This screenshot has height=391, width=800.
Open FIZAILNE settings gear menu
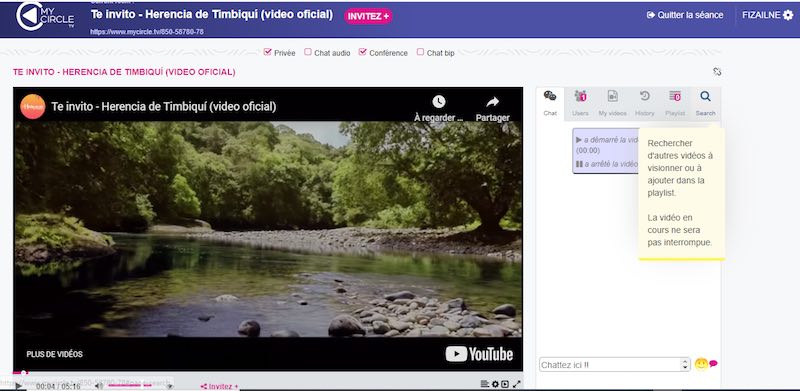pos(788,15)
